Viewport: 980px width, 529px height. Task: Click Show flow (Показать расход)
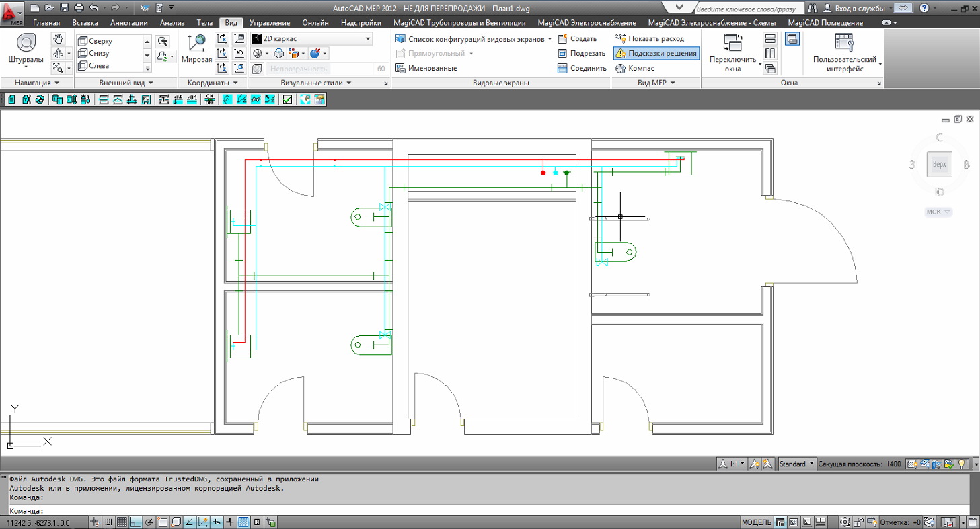coord(650,39)
